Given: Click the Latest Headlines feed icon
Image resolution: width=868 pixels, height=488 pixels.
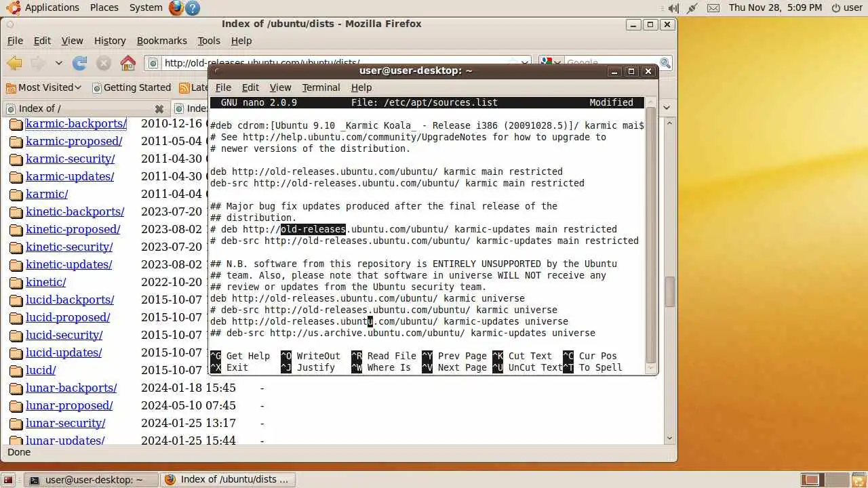Looking at the screenshot, I should [x=184, y=87].
